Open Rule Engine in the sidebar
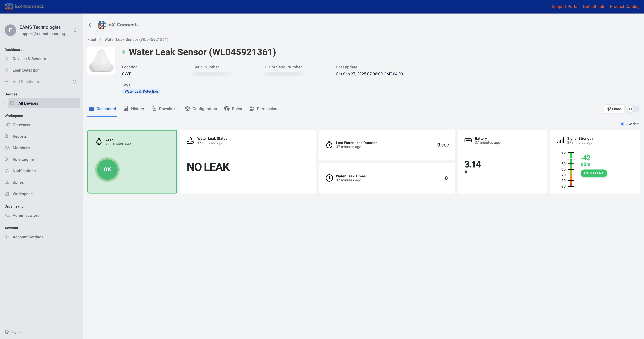 pyautogui.click(x=23, y=159)
